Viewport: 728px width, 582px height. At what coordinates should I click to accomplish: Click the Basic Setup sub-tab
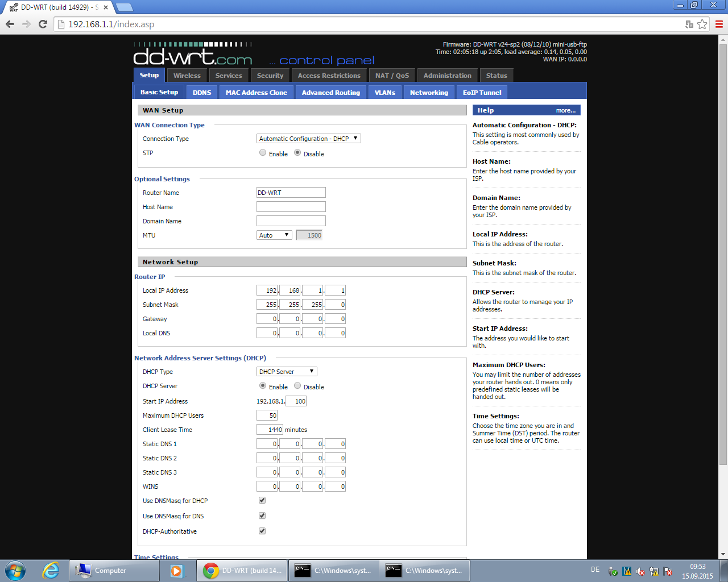point(159,92)
